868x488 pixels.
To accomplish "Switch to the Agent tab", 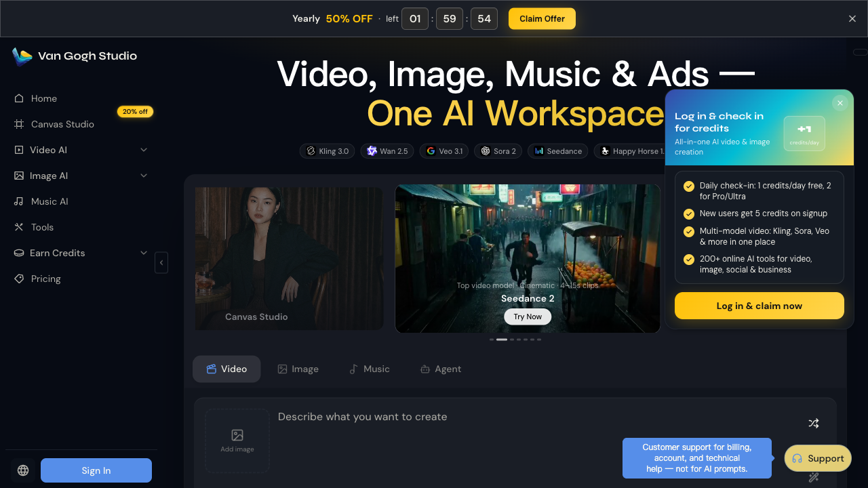I will (x=441, y=369).
